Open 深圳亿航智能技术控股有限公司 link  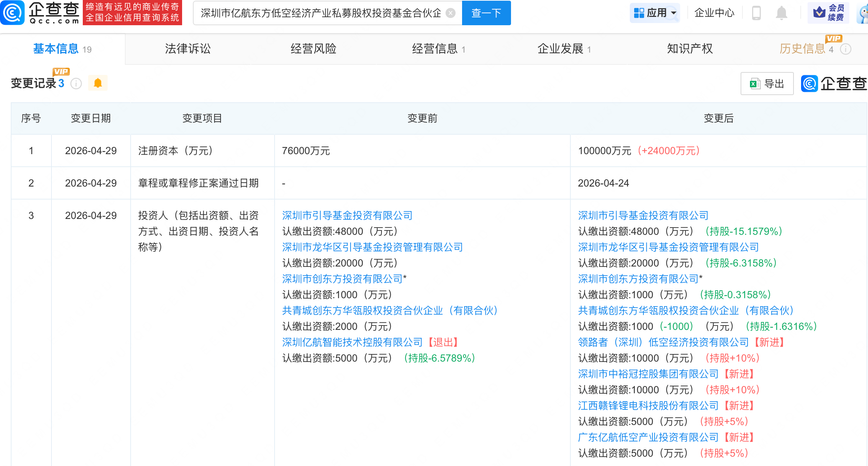352,342
